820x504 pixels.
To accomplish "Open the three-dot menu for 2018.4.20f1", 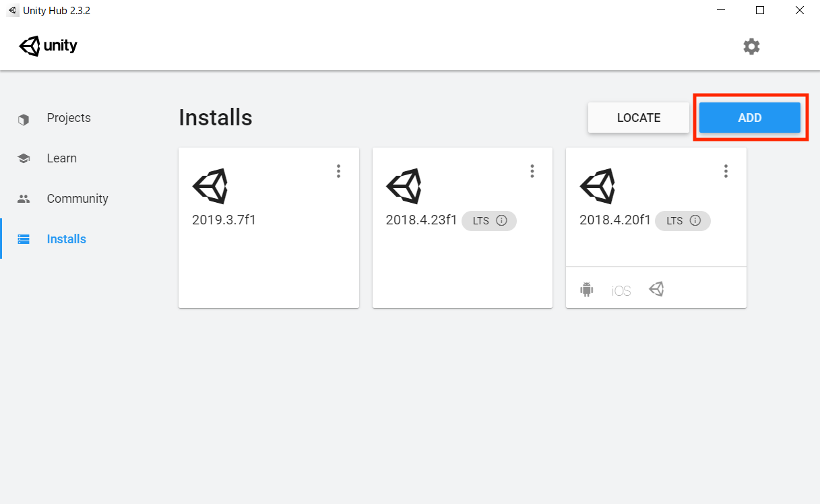I will pos(726,171).
